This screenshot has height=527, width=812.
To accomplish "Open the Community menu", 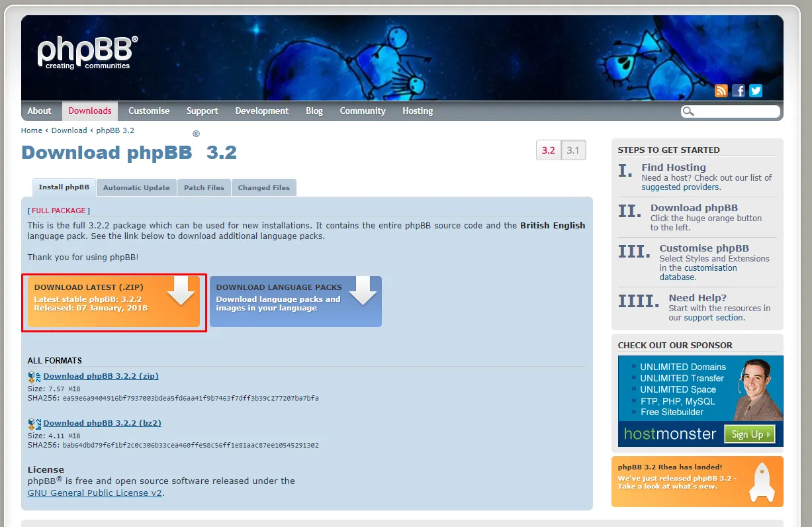I will 363,111.
